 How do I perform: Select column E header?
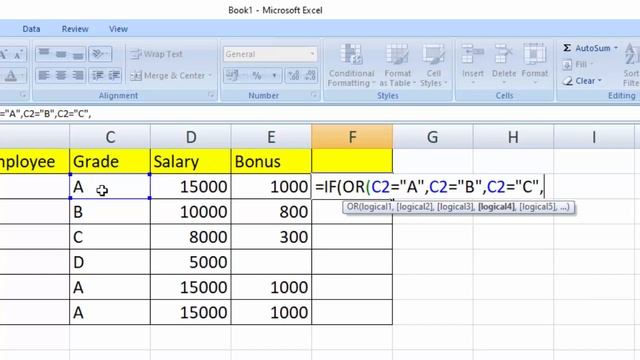pos(271,137)
